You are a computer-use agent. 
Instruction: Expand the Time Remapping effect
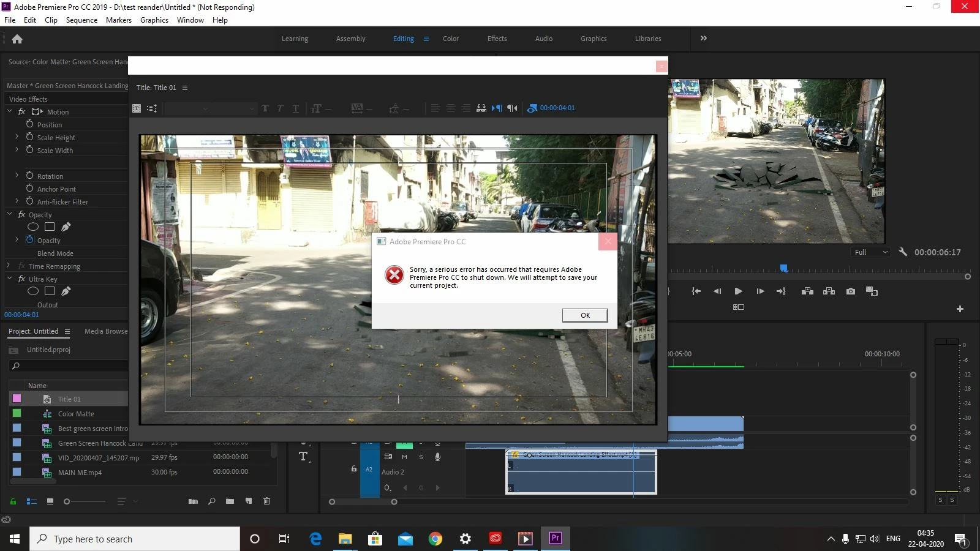pyautogui.click(x=9, y=266)
